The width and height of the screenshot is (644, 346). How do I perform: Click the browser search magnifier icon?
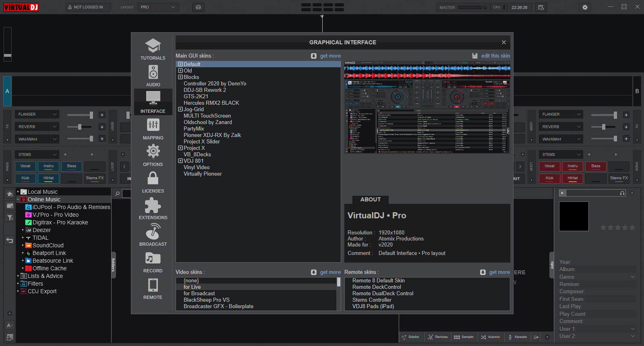(x=117, y=194)
